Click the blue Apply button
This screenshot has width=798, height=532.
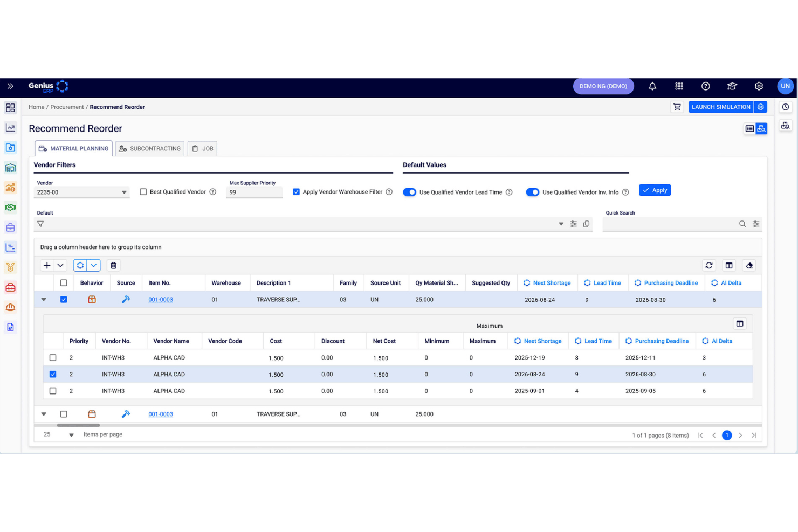(x=655, y=190)
